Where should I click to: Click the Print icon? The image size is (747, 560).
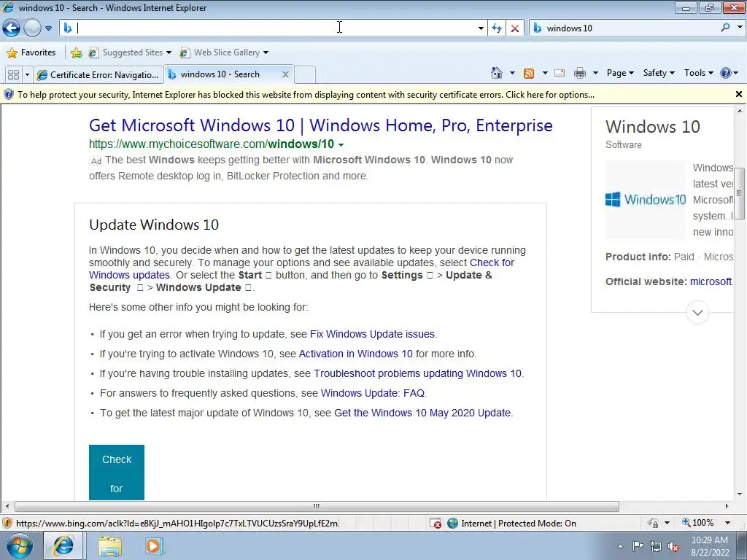[x=580, y=73]
